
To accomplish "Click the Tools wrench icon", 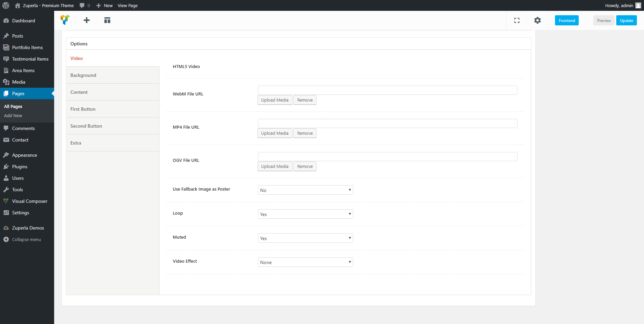I will (x=6, y=190).
